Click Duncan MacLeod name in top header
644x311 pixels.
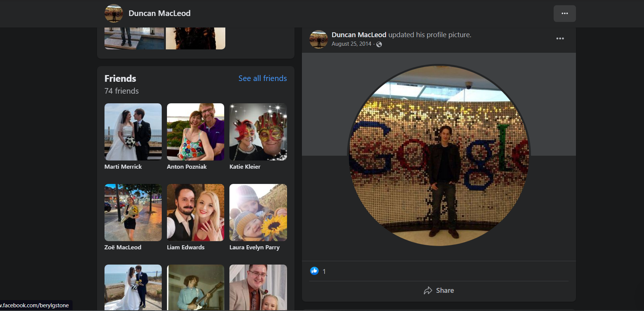[x=160, y=13]
